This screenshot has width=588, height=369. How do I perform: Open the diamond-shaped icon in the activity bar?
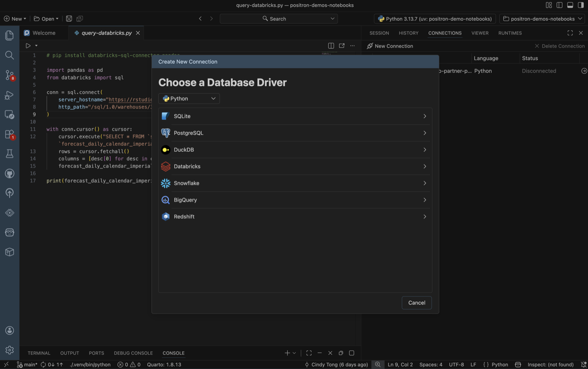point(9,213)
